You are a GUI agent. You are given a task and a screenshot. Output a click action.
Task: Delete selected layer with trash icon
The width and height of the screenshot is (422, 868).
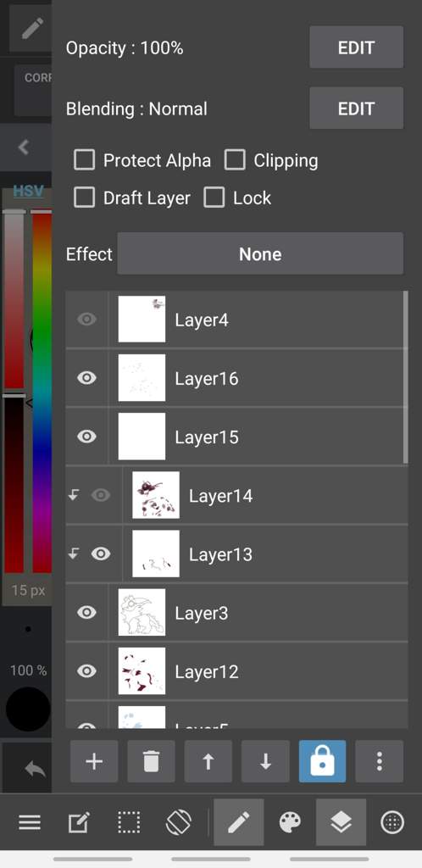151,762
